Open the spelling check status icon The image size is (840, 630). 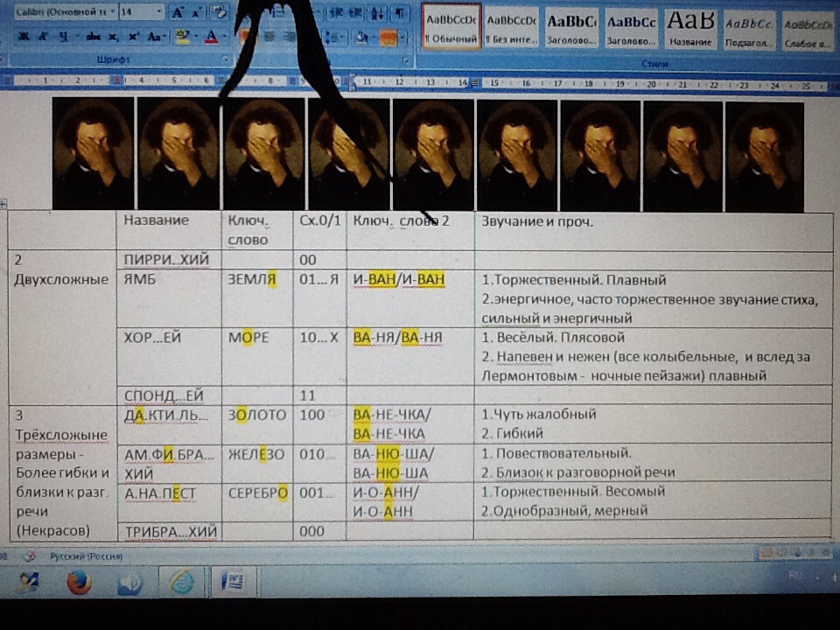point(30,556)
